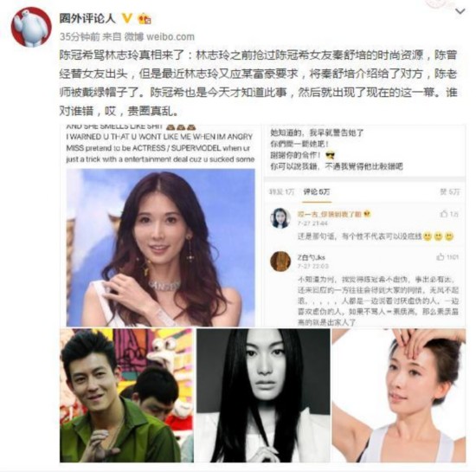Open the 35分钟前 timestamp link
This screenshot has height=472, width=476.
click(x=80, y=36)
